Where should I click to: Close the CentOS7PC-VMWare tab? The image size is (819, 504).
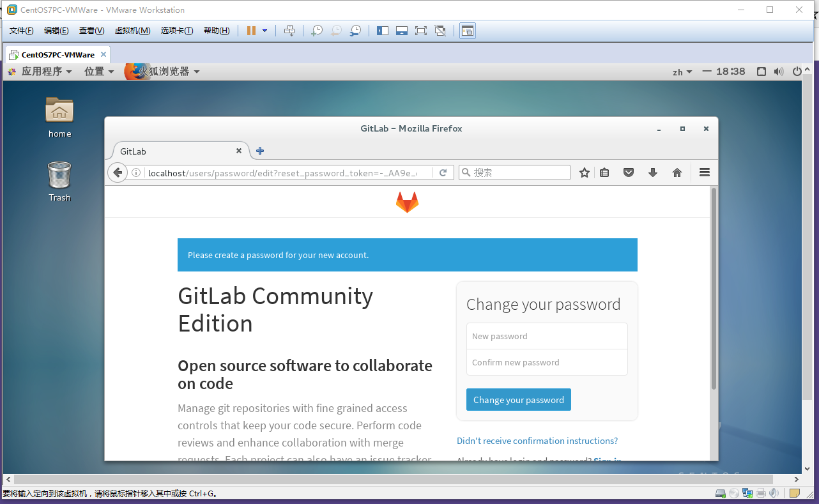coord(103,55)
